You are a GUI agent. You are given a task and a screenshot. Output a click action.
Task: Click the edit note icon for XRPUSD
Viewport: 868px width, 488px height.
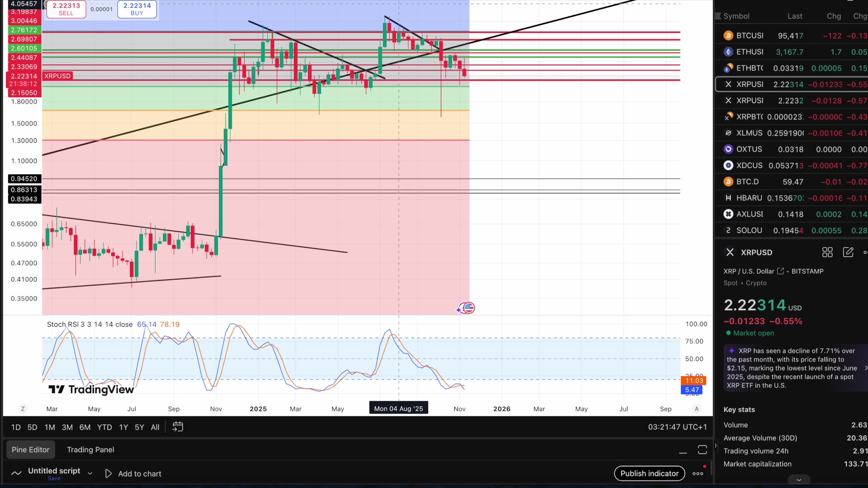pos(848,252)
